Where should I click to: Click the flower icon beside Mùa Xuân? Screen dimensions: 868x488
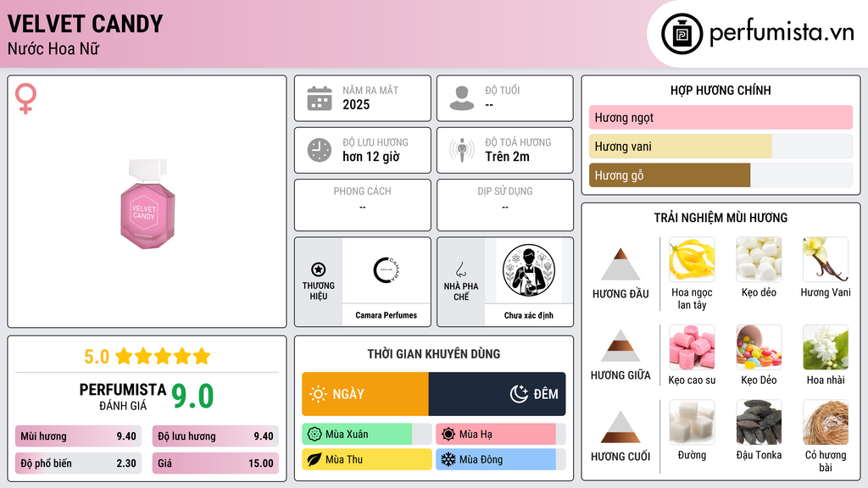click(314, 435)
